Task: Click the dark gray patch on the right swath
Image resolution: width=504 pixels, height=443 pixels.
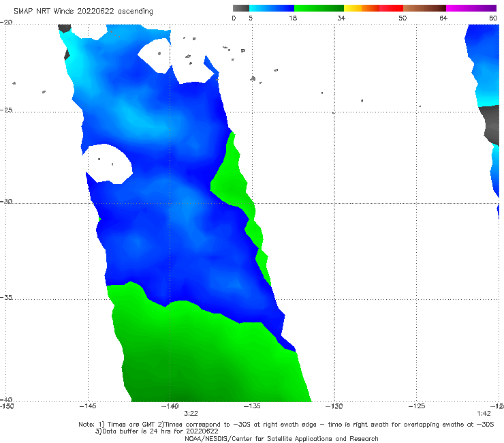Action: (490, 125)
